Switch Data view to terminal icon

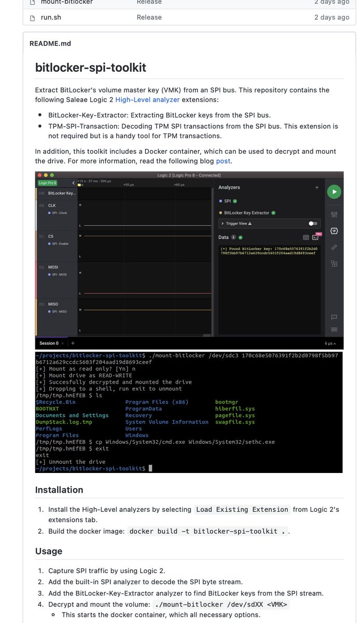(315, 237)
